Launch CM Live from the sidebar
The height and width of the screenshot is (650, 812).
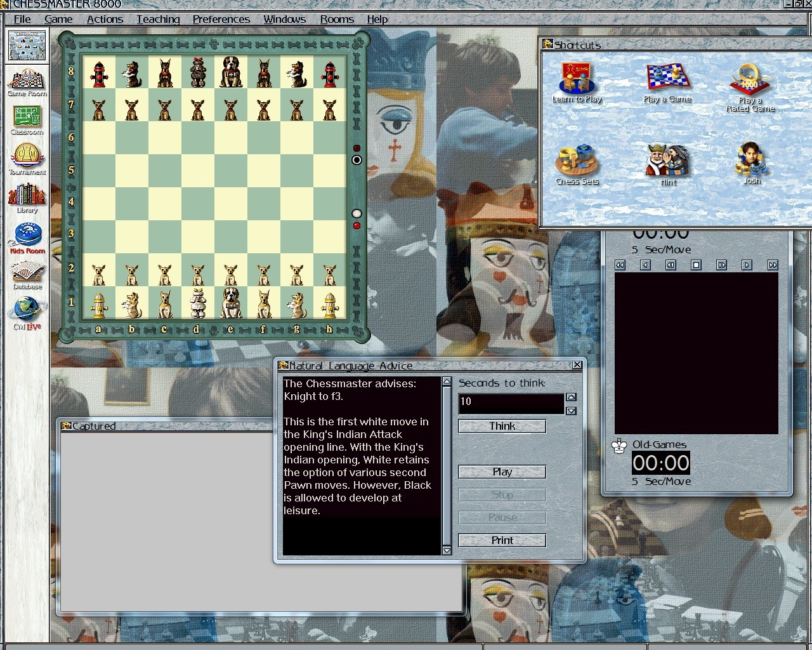27,314
